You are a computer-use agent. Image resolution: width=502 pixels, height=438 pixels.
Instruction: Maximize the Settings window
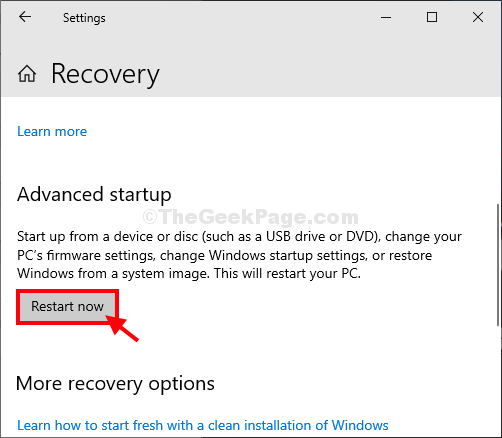pyautogui.click(x=432, y=17)
